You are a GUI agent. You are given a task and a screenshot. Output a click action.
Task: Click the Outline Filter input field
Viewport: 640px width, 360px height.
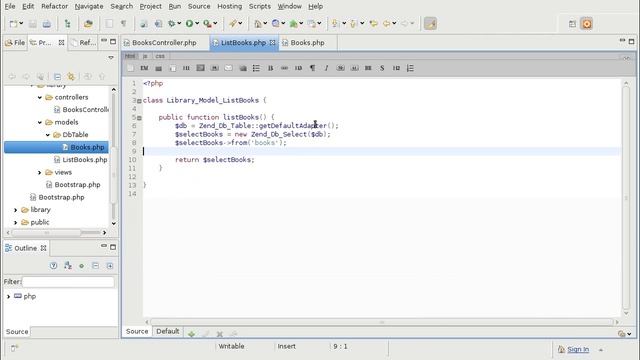[x=68, y=282]
